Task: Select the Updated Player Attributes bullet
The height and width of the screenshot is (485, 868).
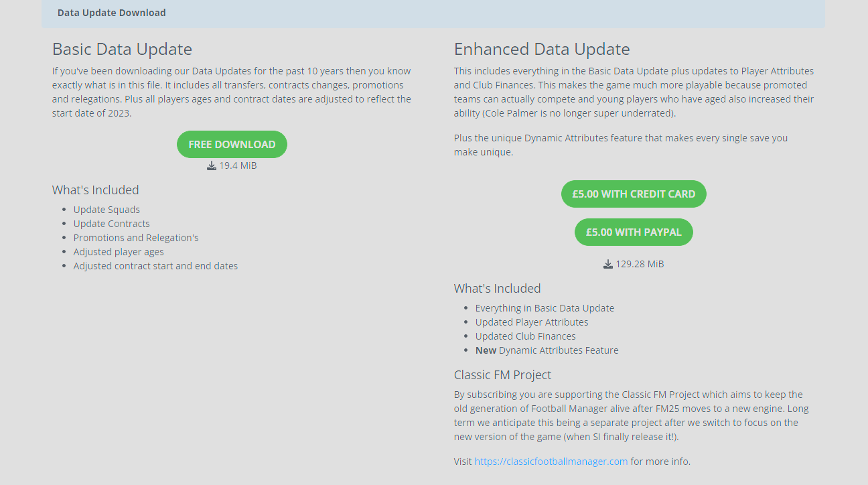Action: 532,322
